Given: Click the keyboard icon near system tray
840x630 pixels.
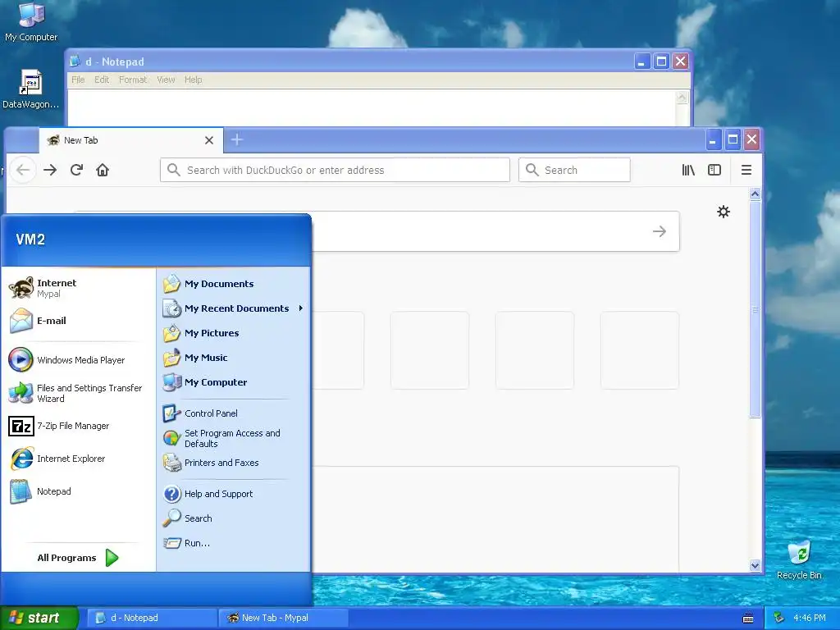Looking at the screenshot, I should click(748, 619).
